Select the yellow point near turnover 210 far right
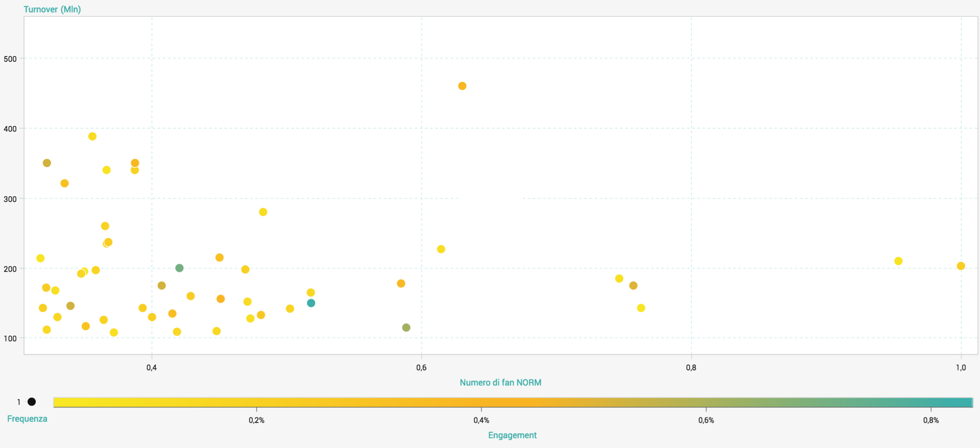 pyautogui.click(x=899, y=261)
